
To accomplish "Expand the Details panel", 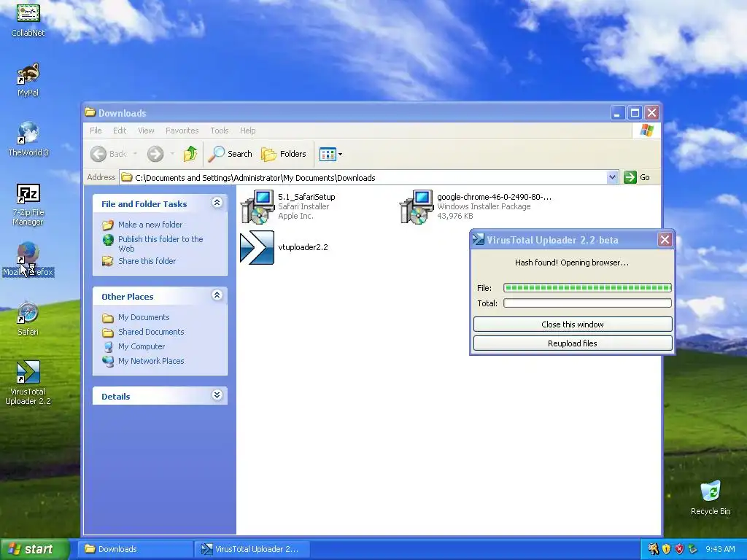I will tap(217, 395).
